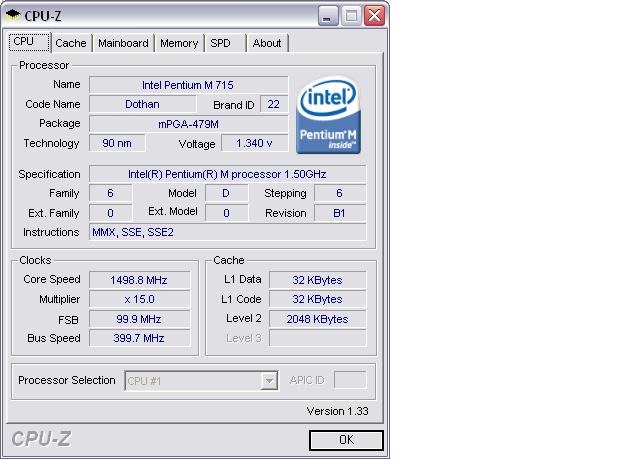Select the CPU tab
Image resolution: width=640 pixels, height=459 pixels.
pyautogui.click(x=29, y=42)
